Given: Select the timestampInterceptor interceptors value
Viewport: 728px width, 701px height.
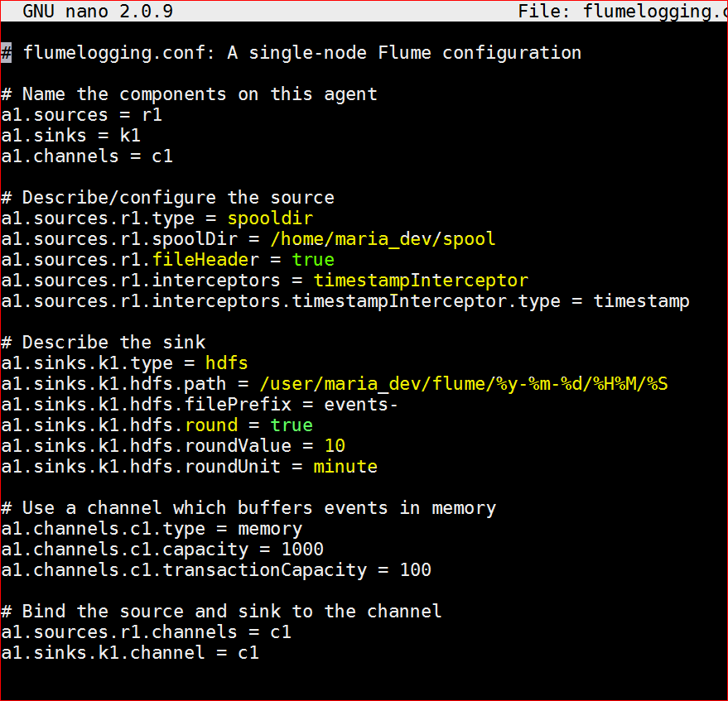Looking at the screenshot, I should (x=421, y=281).
